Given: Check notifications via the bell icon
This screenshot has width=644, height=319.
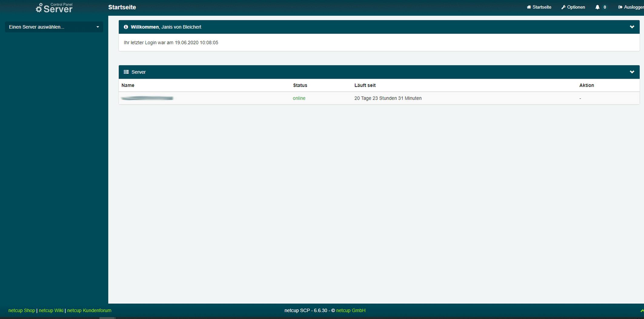Looking at the screenshot, I should [597, 7].
